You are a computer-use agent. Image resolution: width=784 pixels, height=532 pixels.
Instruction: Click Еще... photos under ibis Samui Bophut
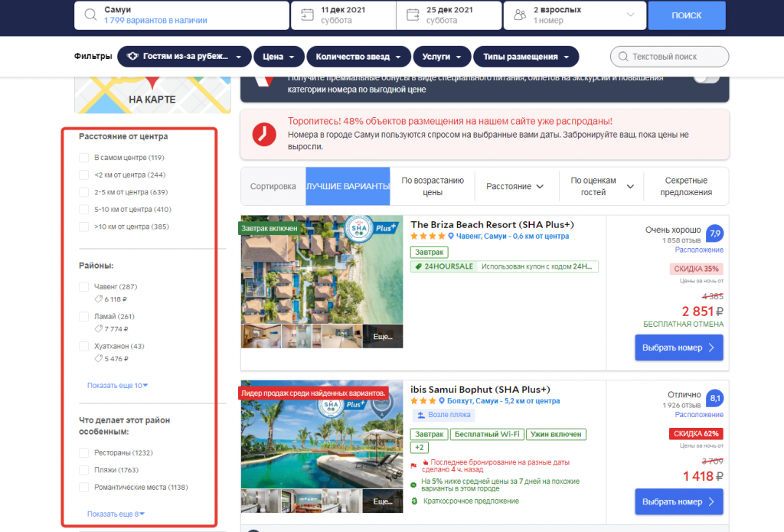point(383,501)
